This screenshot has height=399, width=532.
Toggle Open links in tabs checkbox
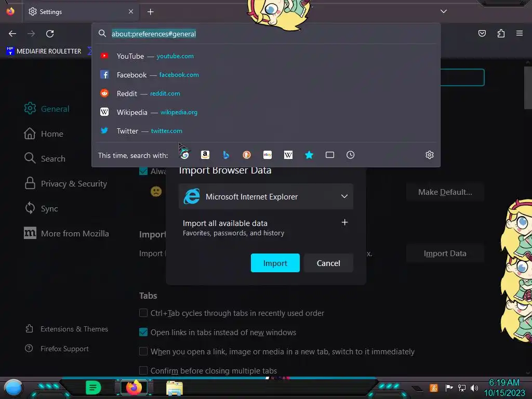pos(143,332)
